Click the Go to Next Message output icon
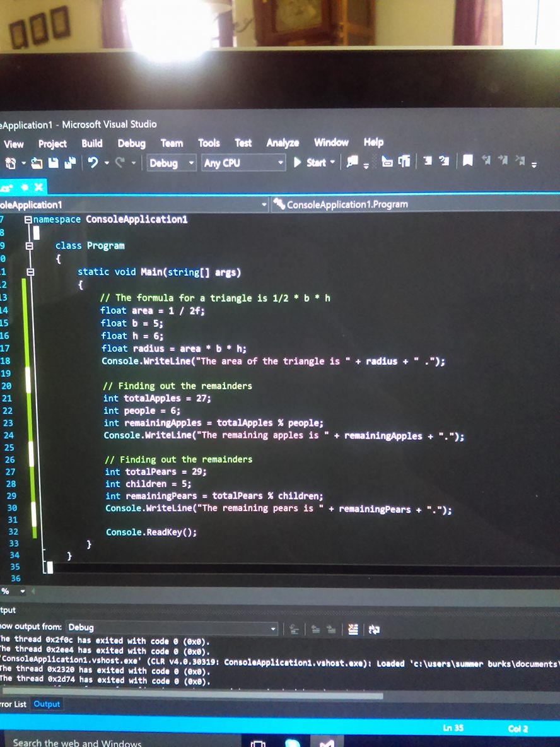Viewport: 560px width, 747px height. 331,630
